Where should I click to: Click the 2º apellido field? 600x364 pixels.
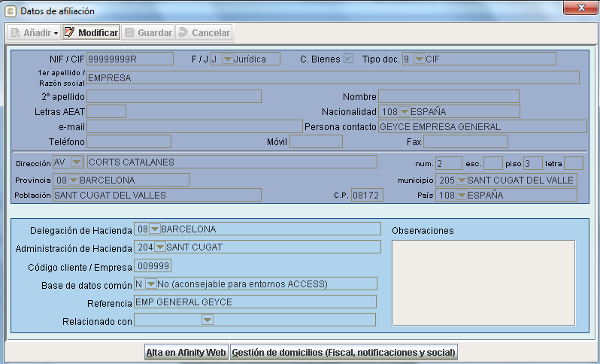click(174, 96)
